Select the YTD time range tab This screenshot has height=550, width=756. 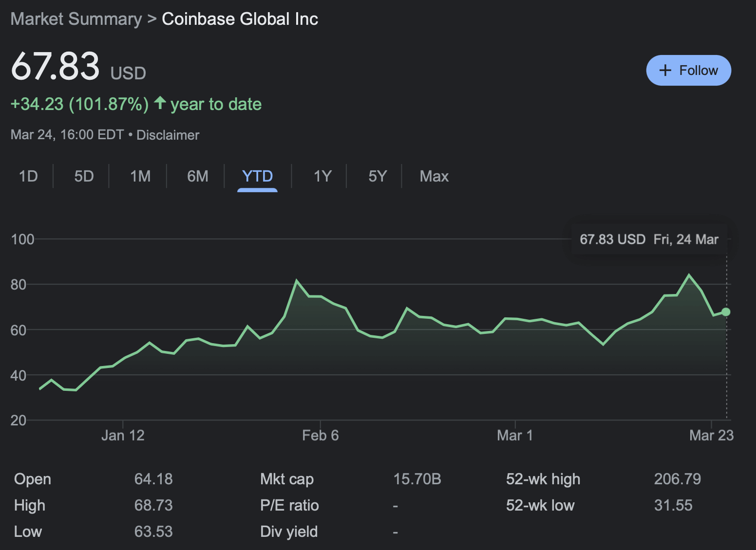click(x=257, y=176)
